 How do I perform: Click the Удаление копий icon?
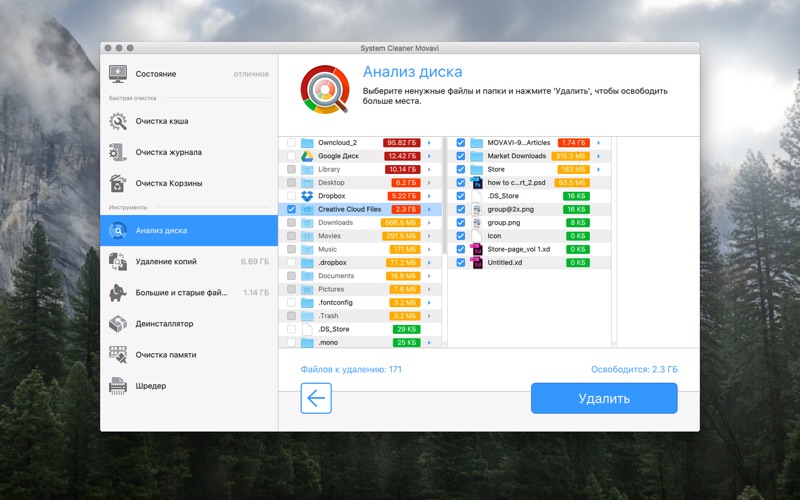point(118,262)
